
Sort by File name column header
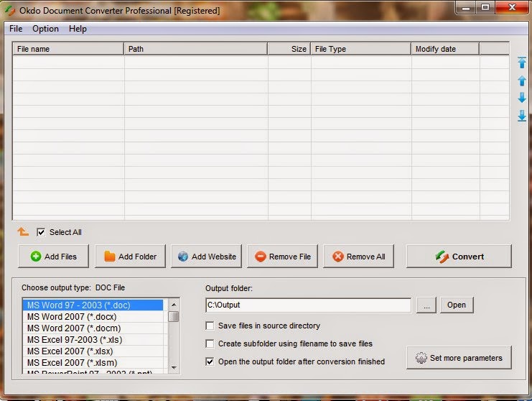click(x=68, y=49)
